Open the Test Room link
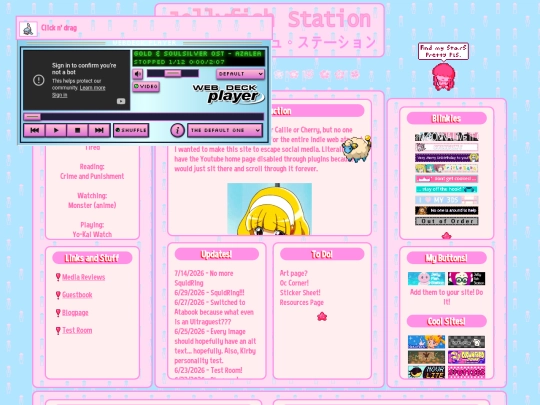This screenshot has height=405, width=540. (x=77, y=330)
